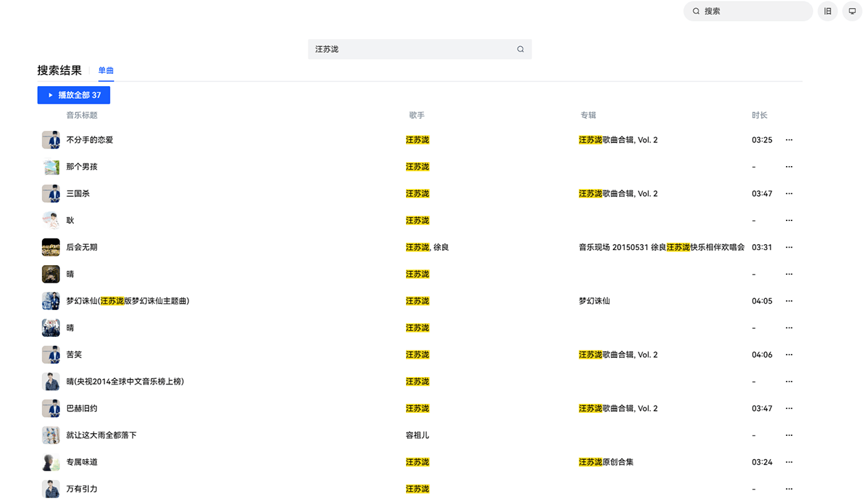Click inside the search input showing 汪苏泷

[407, 49]
